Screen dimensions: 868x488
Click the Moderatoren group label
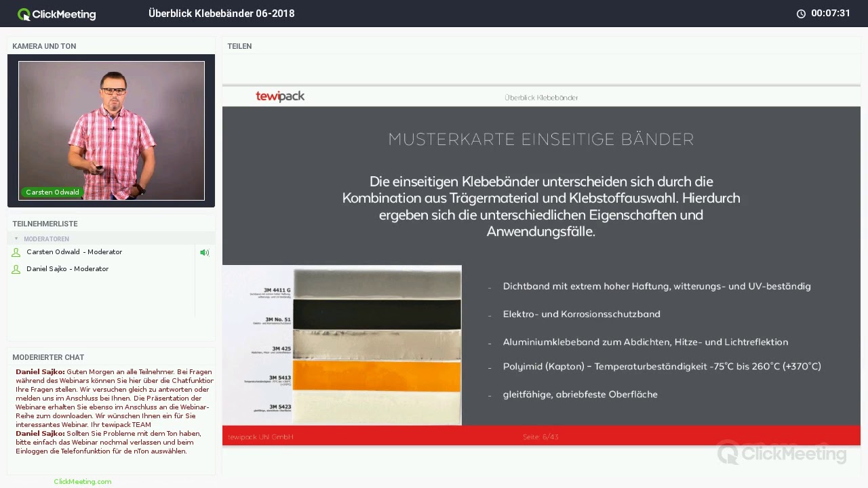[x=46, y=239]
